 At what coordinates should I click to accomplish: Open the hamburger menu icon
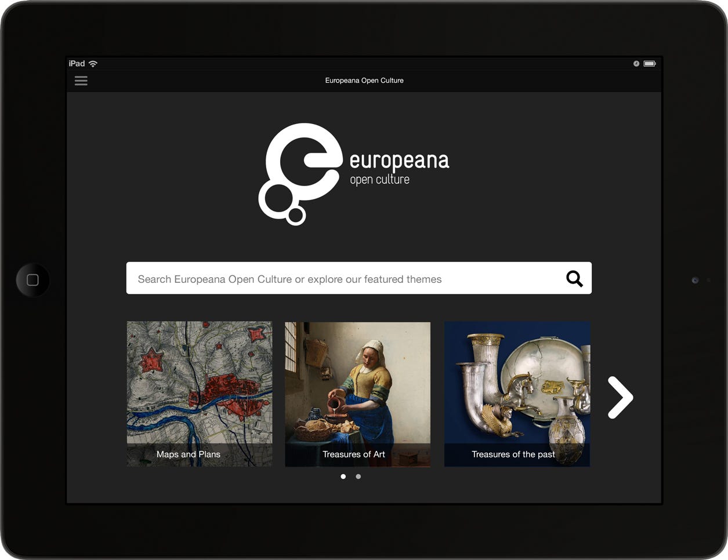(81, 81)
